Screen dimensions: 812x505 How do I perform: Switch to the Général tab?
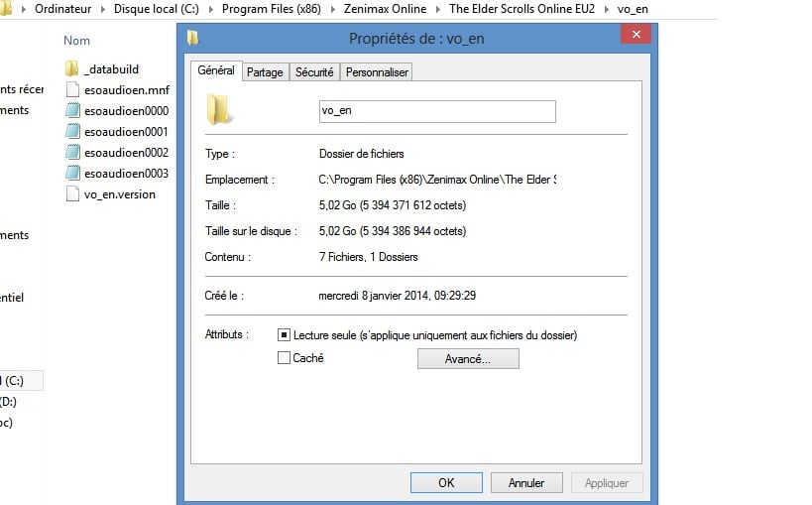pyautogui.click(x=216, y=70)
